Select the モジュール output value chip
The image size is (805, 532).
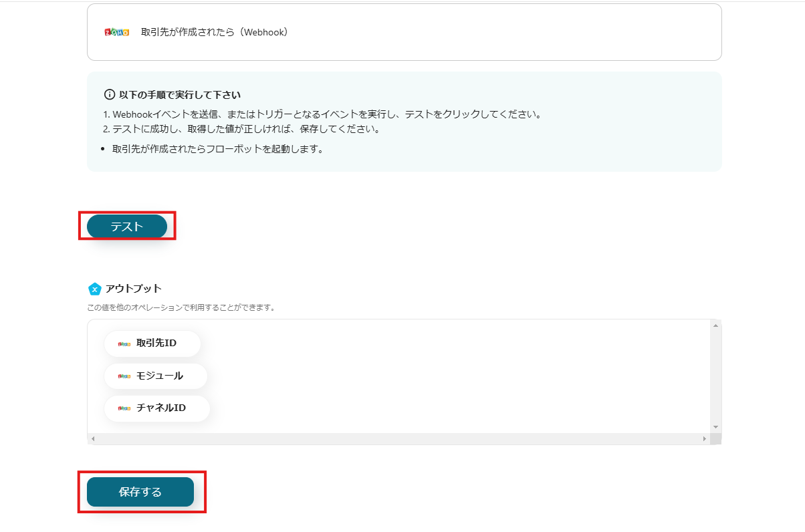[155, 376]
